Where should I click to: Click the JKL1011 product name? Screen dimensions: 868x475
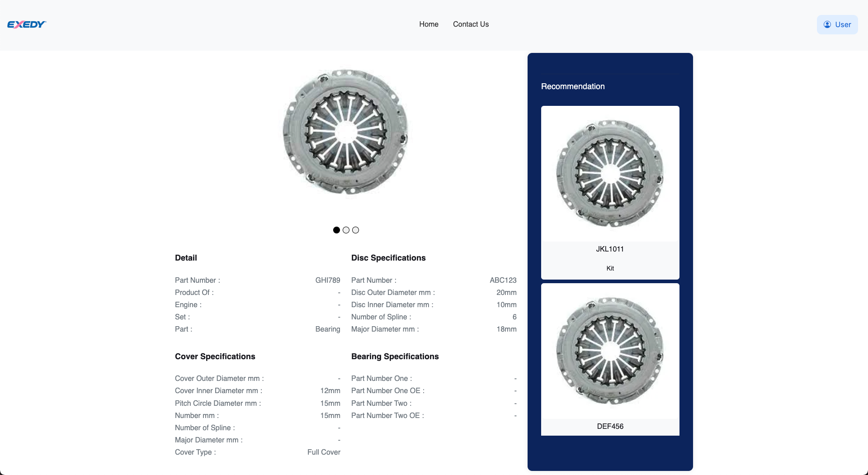click(x=610, y=249)
